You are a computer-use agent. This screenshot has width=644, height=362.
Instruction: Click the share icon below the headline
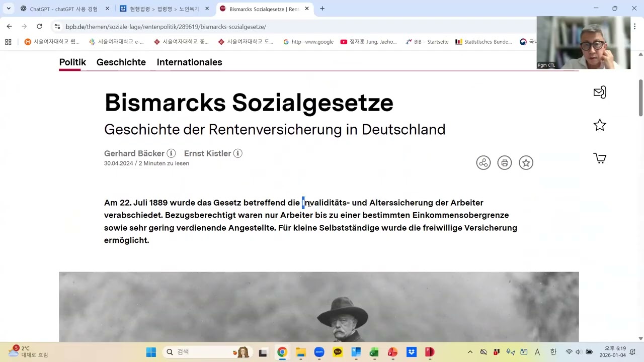[483, 162]
